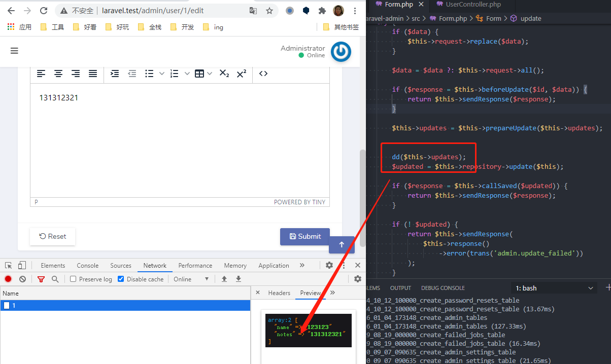Switch to the Headers tab
This screenshot has width=611, height=364.
pos(279,293)
